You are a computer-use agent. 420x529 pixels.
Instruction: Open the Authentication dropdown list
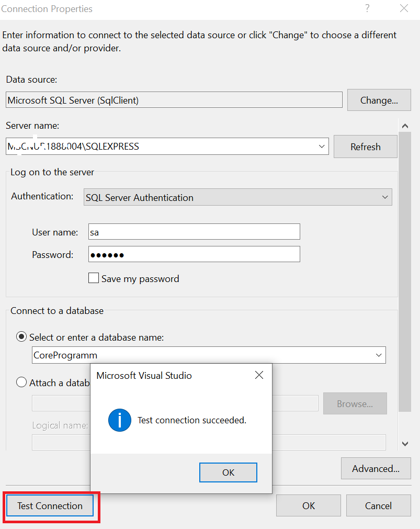tap(385, 197)
